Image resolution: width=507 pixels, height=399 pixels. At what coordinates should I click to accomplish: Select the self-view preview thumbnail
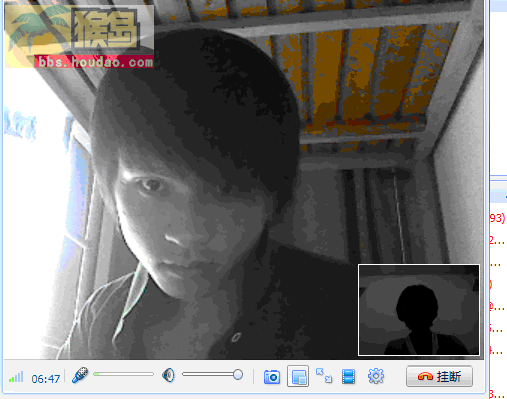click(419, 310)
